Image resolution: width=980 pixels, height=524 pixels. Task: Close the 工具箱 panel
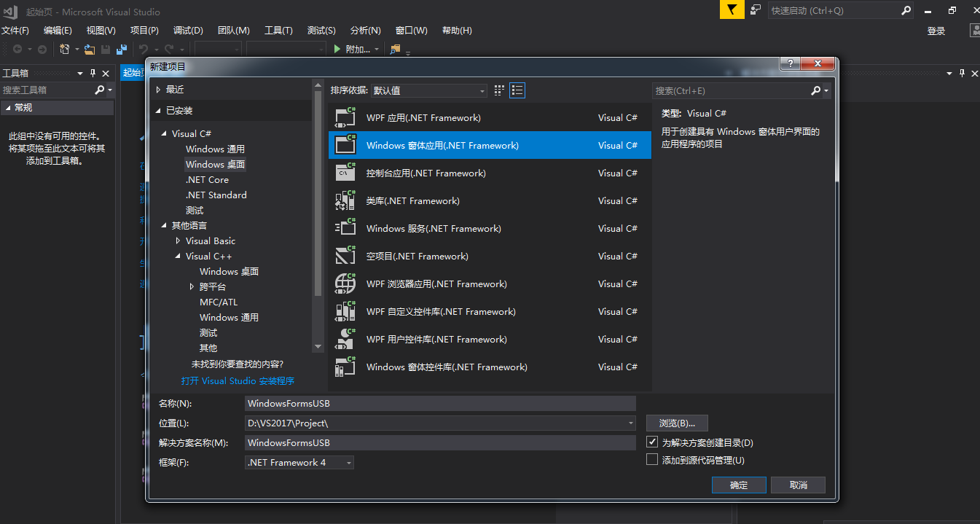point(106,73)
